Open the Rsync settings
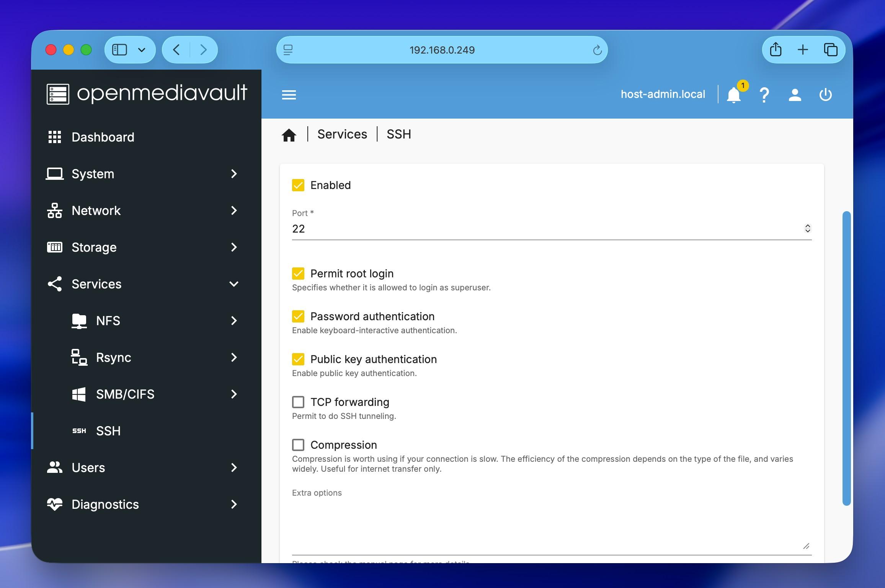Viewport: 885px width, 588px height. (113, 357)
